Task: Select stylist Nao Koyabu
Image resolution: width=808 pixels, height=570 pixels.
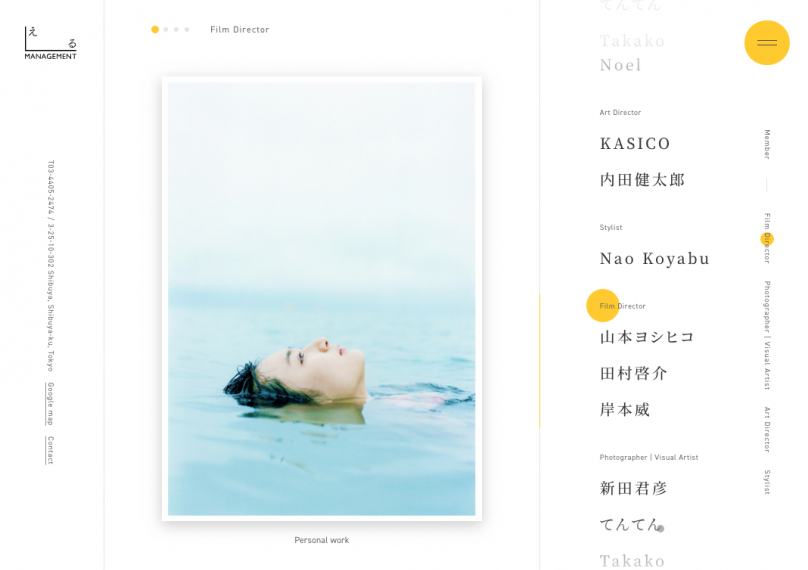Action: click(654, 258)
